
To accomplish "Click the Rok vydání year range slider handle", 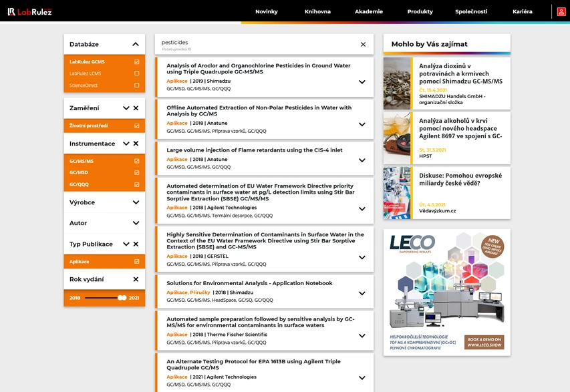I will click(x=122, y=298).
